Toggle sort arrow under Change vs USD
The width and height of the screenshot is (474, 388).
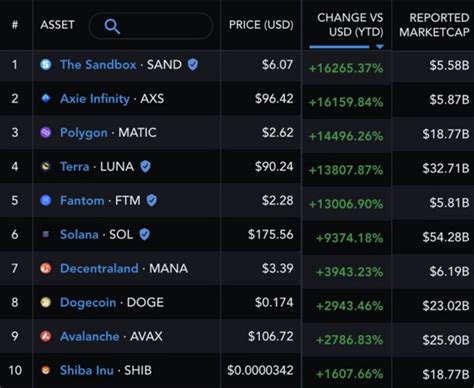(379, 47)
